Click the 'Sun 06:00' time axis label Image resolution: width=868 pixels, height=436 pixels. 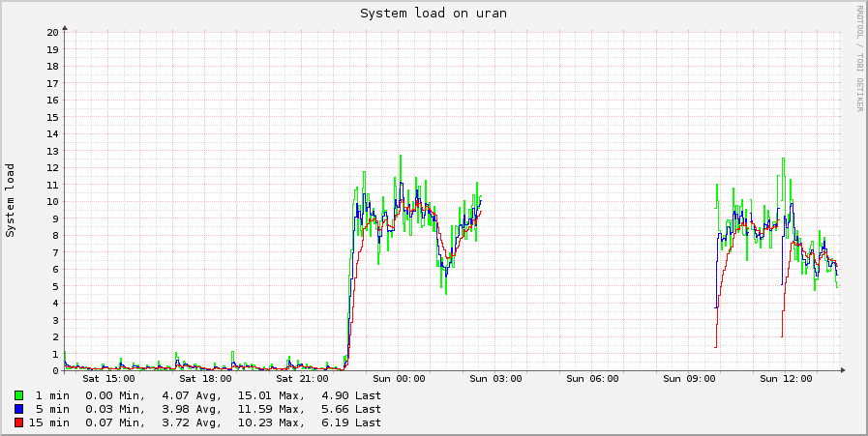[593, 379]
